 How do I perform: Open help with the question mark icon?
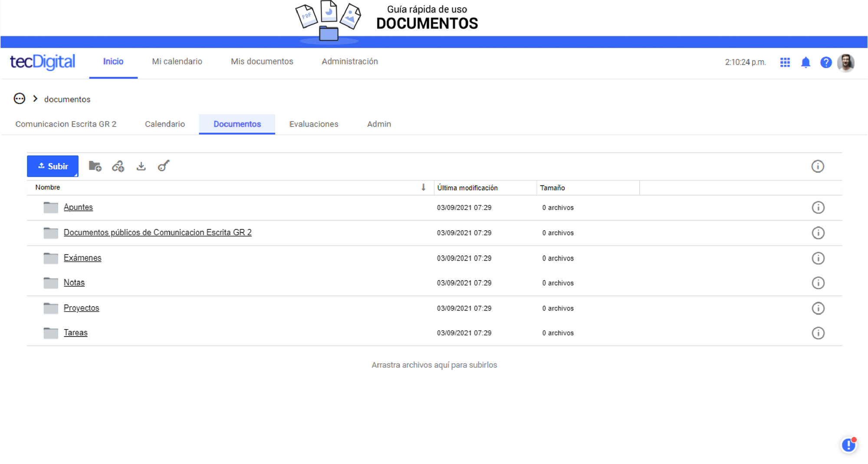pyautogui.click(x=826, y=62)
